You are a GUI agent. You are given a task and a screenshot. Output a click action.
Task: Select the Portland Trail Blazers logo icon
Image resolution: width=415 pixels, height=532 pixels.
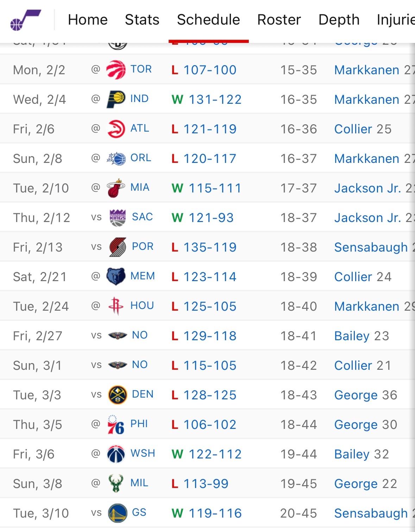(118, 247)
